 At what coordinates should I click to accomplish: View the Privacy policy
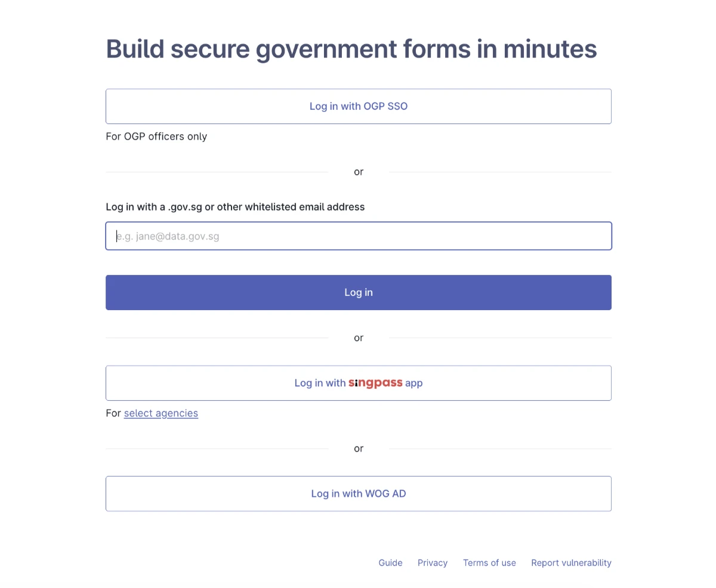[432, 562]
